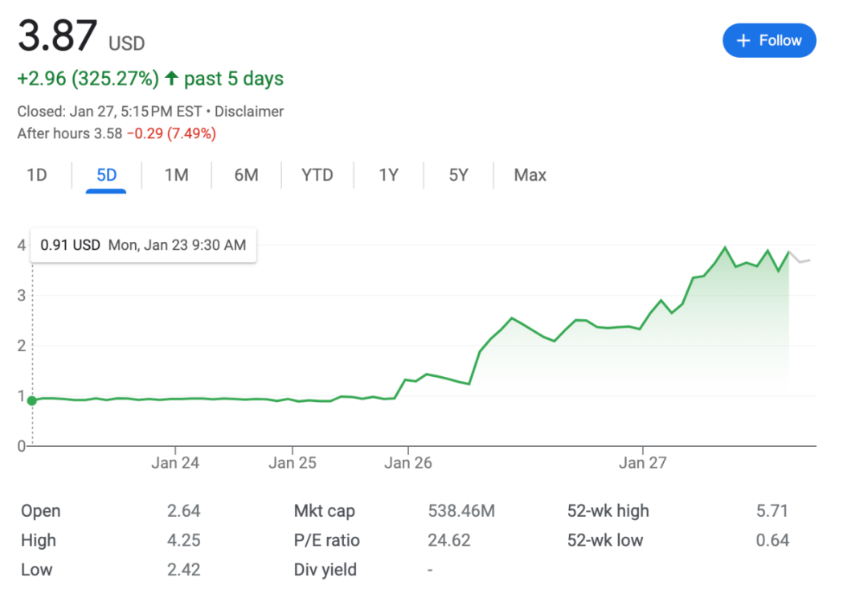Click the Jan 26 date label on the axis

408,463
